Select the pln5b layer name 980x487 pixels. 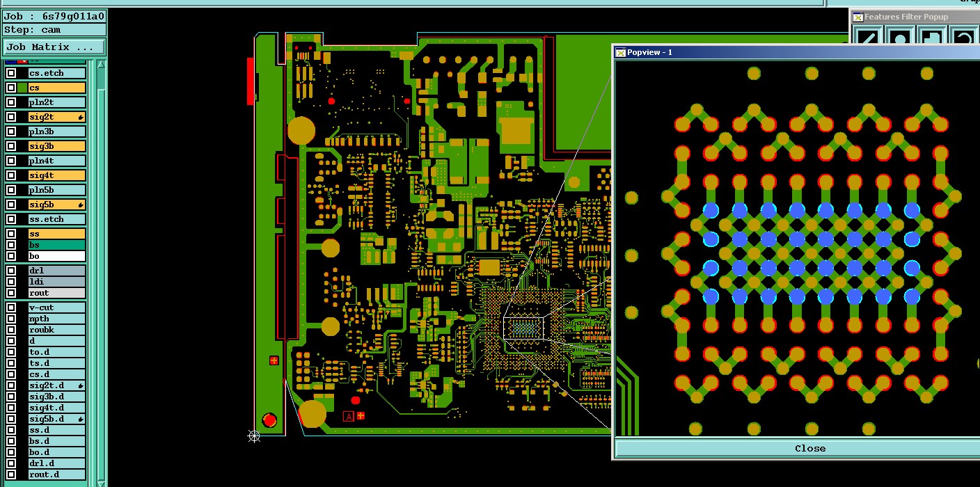pos(57,190)
